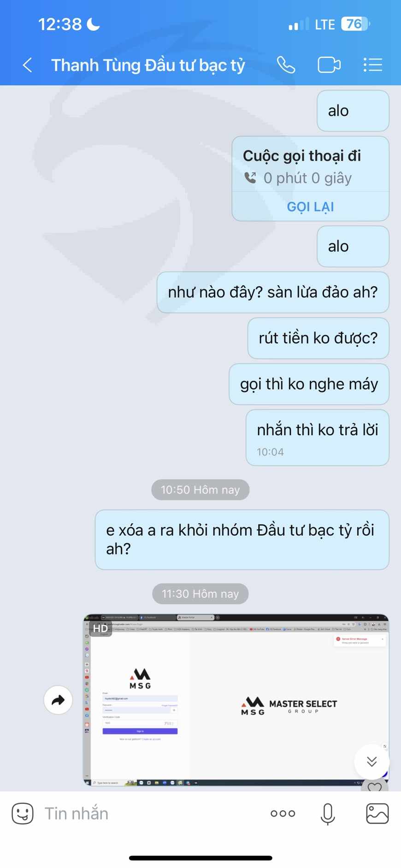Tap the Tin nhắn message field
401x868 pixels.
point(152,814)
